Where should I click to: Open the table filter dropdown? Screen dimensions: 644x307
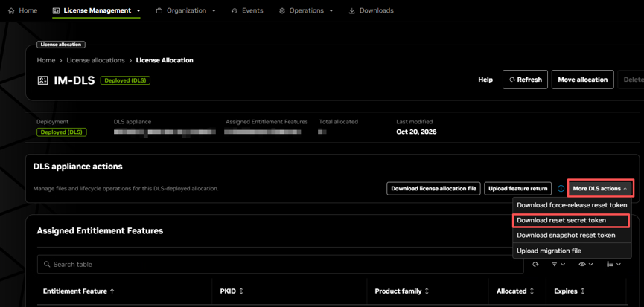(x=558, y=265)
